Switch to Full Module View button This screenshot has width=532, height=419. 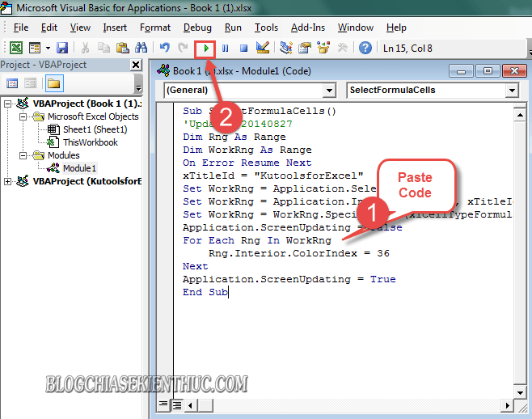pos(177,405)
